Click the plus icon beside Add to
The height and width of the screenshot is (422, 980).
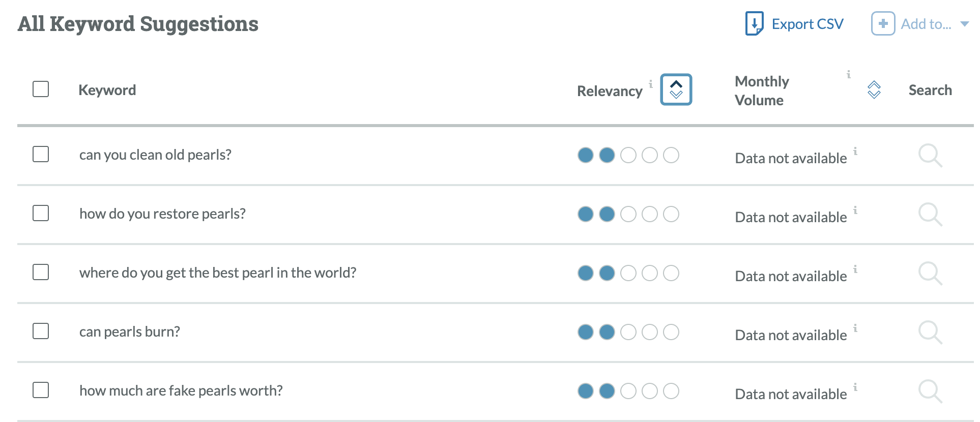[883, 23]
